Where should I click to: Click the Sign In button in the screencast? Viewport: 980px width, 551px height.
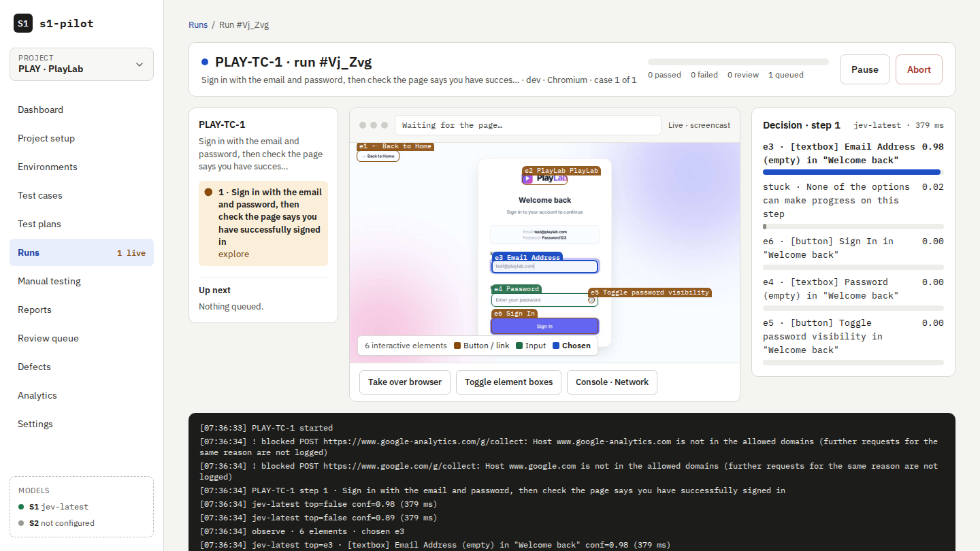(x=544, y=327)
